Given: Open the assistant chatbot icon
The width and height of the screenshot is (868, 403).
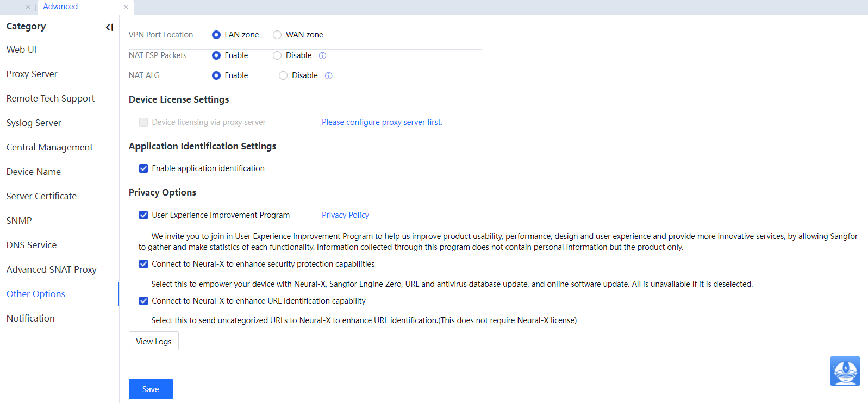Looking at the screenshot, I should (845, 371).
